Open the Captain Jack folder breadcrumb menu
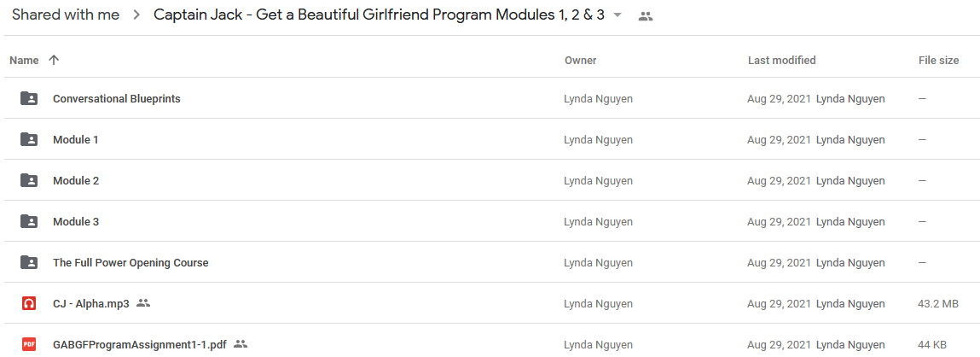980x357 pixels. 379,15
